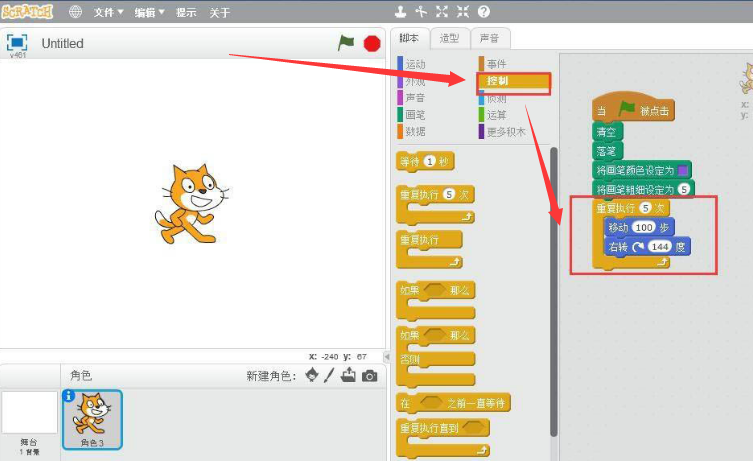
Task: Choose new sprite from library
Action: [x=312, y=375]
